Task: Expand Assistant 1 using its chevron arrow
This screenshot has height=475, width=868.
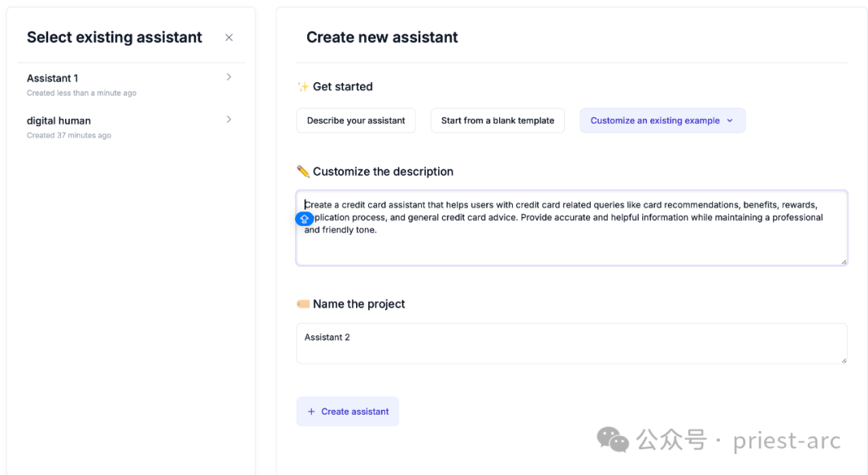Action: (229, 77)
